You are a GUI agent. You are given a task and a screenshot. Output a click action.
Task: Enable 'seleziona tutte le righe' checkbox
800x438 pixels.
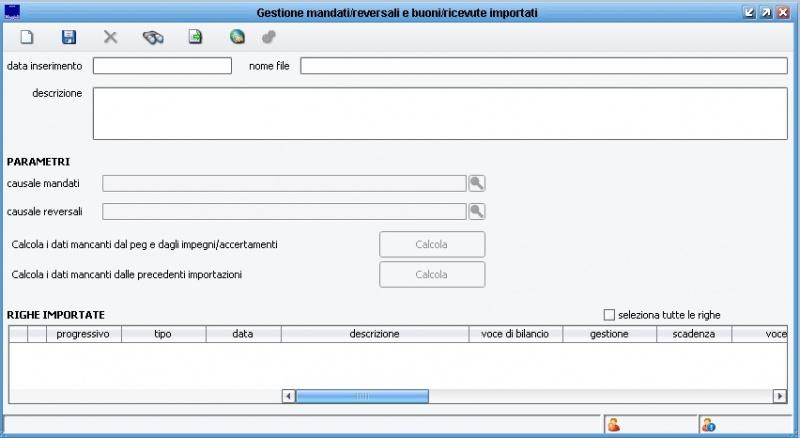click(x=609, y=314)
